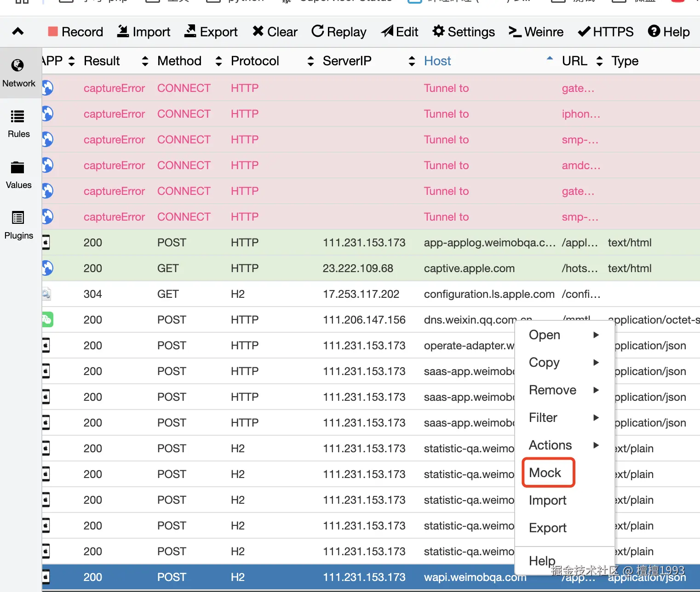
Task: Sort by the Result column arrows
Action: 145,61
